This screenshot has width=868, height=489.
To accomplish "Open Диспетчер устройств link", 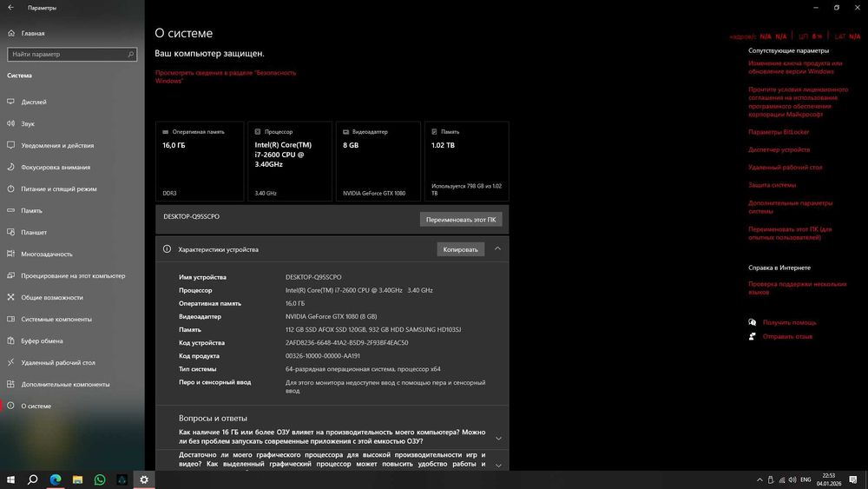I will click(779, 149).
